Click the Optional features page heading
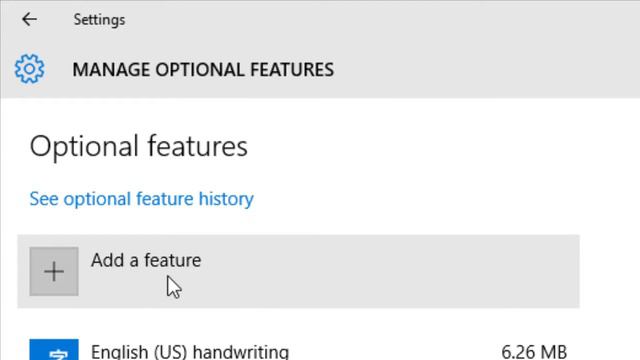The height and width of the screenshot is (360, 640). coord(138,146)
